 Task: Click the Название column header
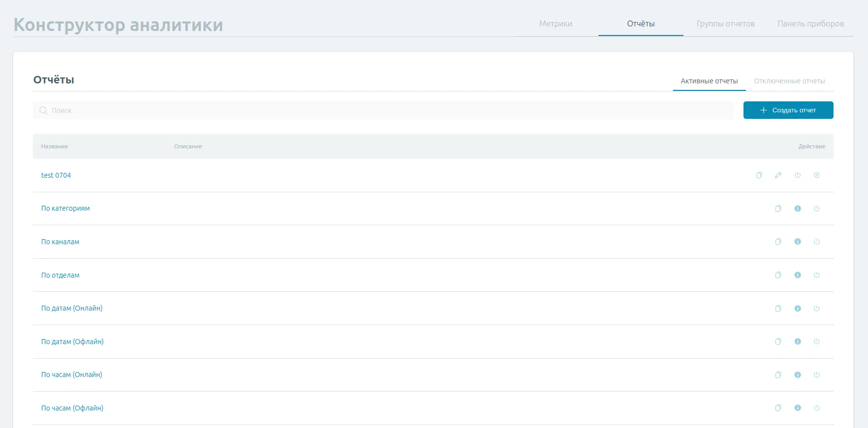click(54, 146)
